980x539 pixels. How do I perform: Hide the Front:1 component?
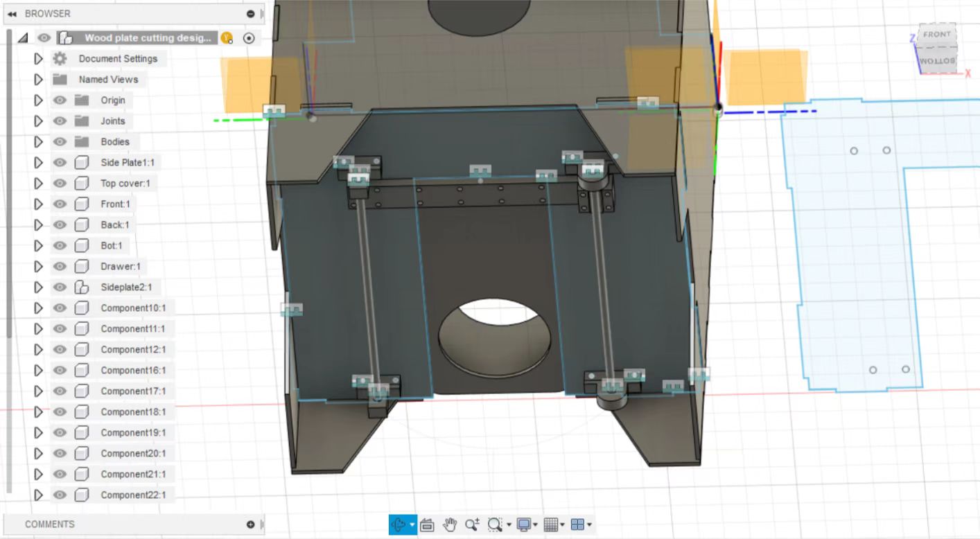click(x=60, y=204)
